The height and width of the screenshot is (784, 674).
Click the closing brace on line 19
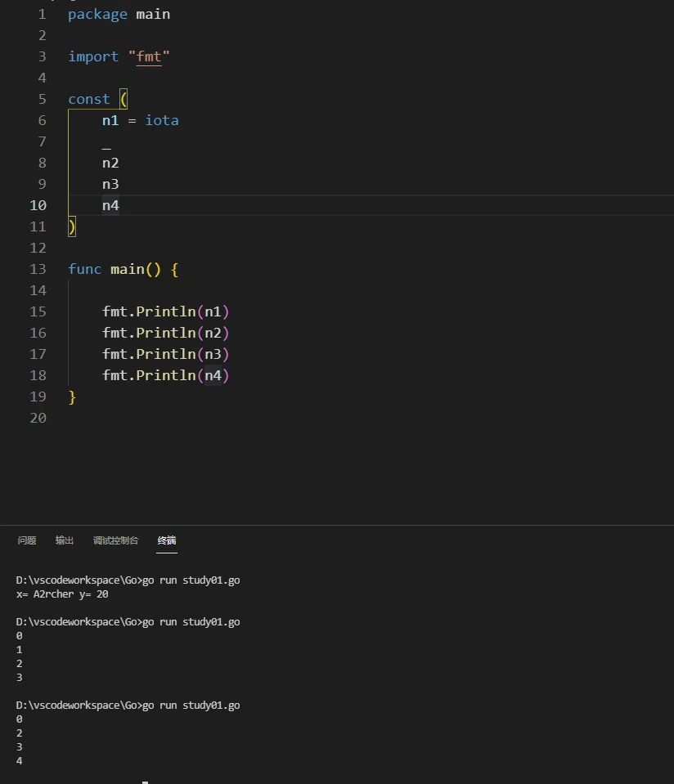click(x=72, y=397)
